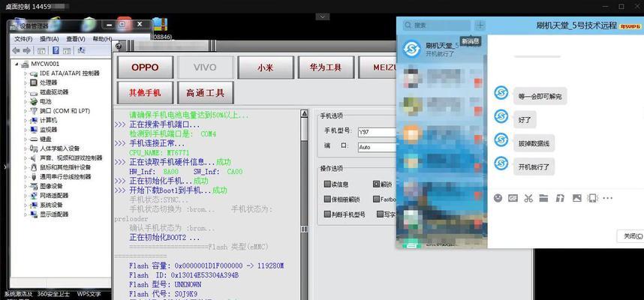The image size is (644, 300).
Task: Select the 人体学输入设备 tree item
Action: [59, 148]
